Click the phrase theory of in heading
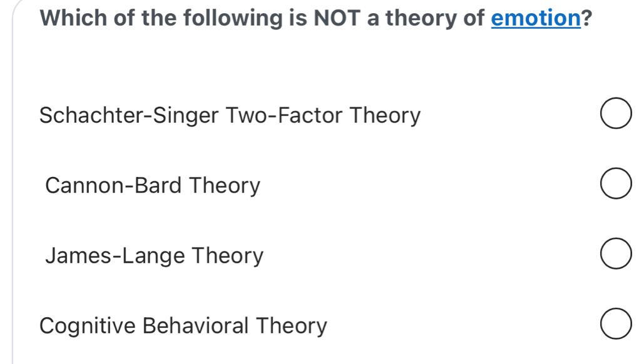Viewport: 639px width, 364px height. [x=435, y=18]
